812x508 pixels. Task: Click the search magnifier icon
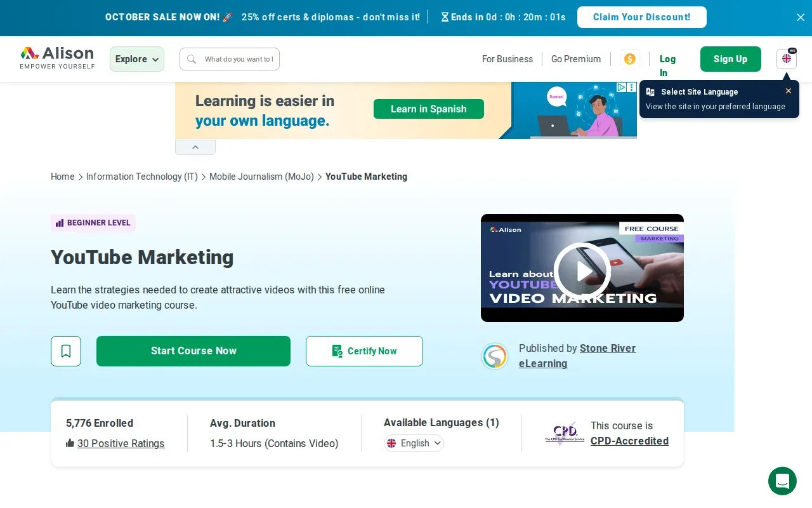[x=192, y=59]
